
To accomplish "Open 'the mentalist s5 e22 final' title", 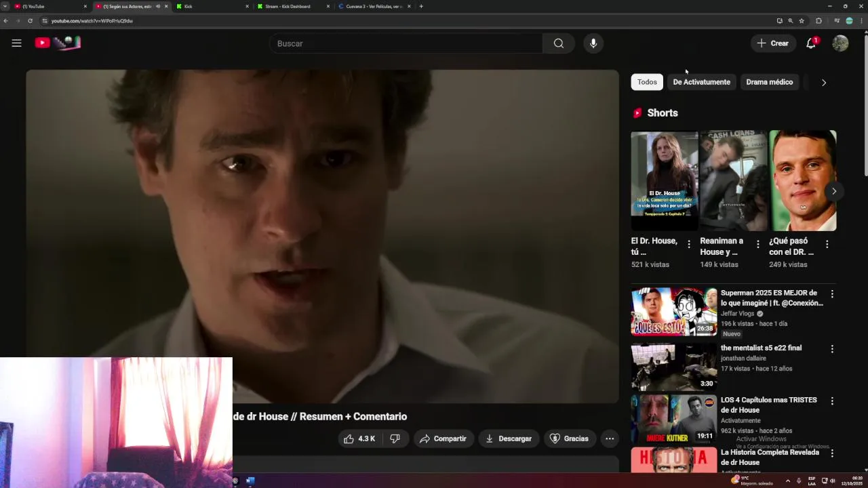I will [x=761, y=348].
